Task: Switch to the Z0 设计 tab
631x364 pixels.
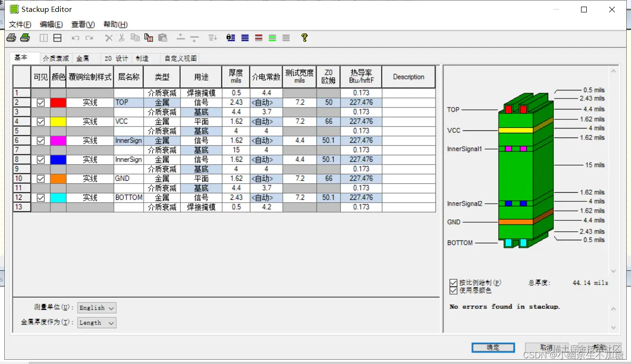Action: pos(116,59)
